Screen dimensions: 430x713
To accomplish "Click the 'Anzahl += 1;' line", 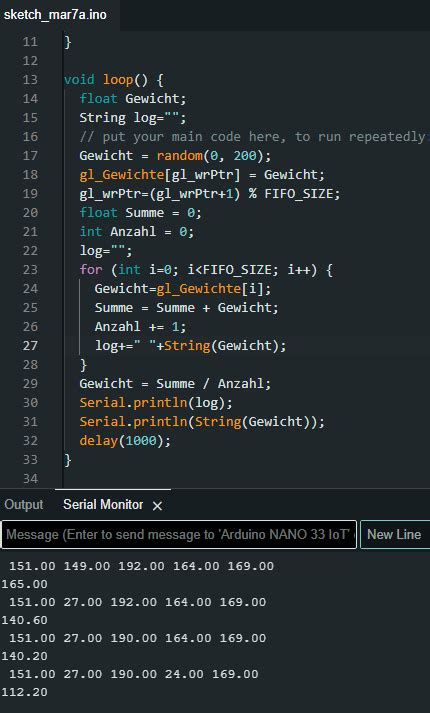I will 140,327.
